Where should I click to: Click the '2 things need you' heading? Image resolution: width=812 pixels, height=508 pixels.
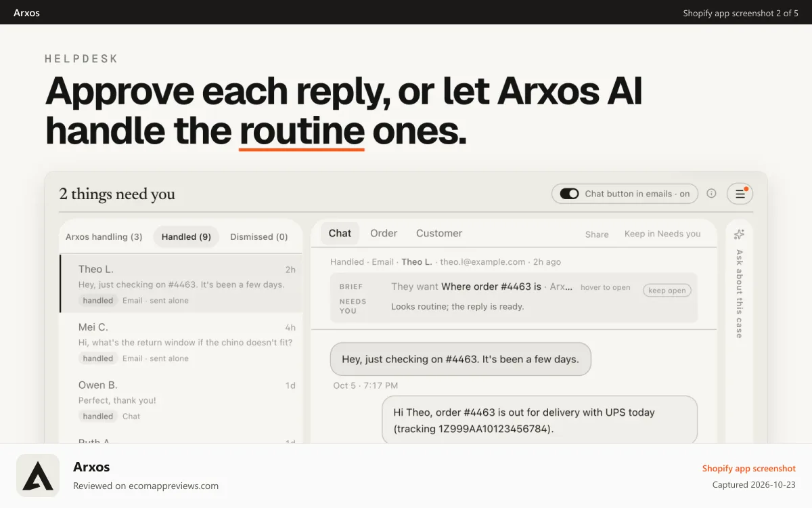click(x=117, y=194)
